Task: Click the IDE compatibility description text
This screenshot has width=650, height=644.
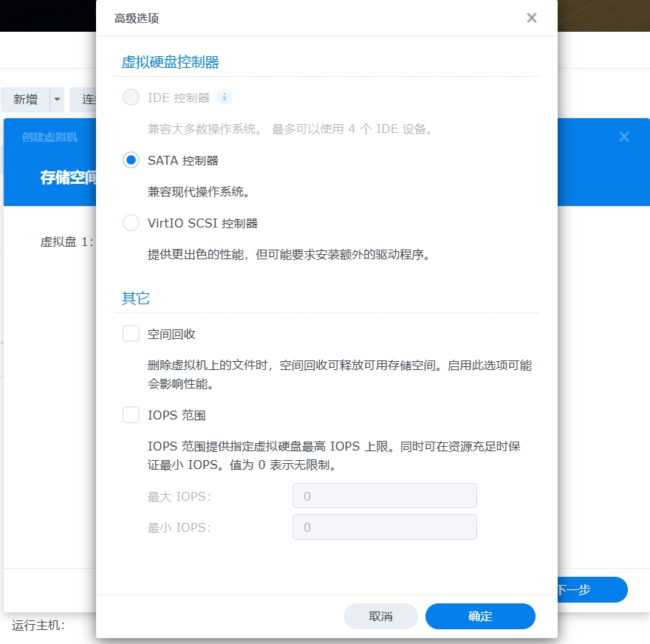Action: (290, 129)
